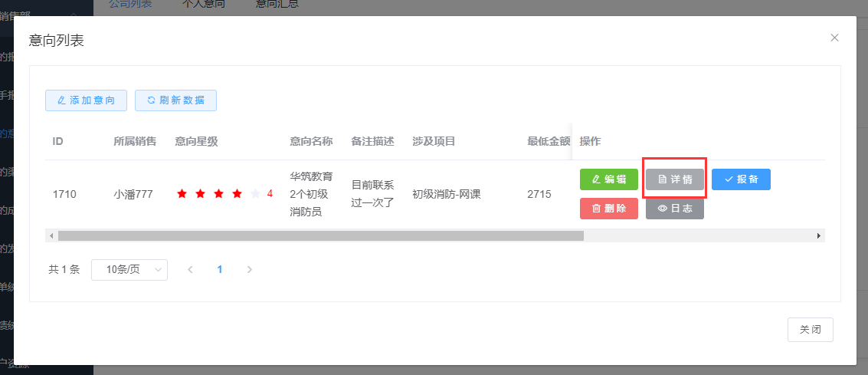Click the 意向名称 column header
The height and width of the screenshot is (375, 868).
(311, 141)
